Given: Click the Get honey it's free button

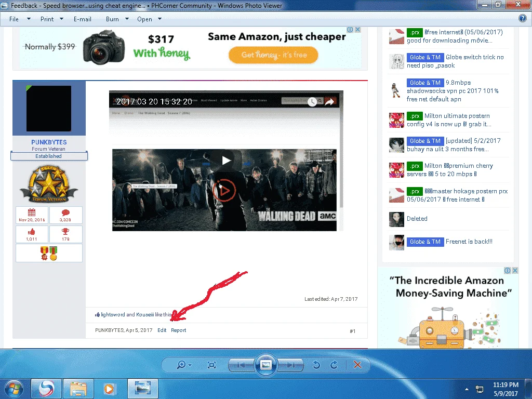Looking at the screenshot, I should pos(273,55).
